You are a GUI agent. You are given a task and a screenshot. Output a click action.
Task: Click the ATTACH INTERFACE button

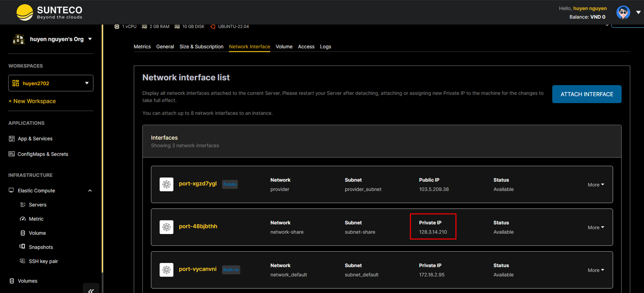point(587,94)
